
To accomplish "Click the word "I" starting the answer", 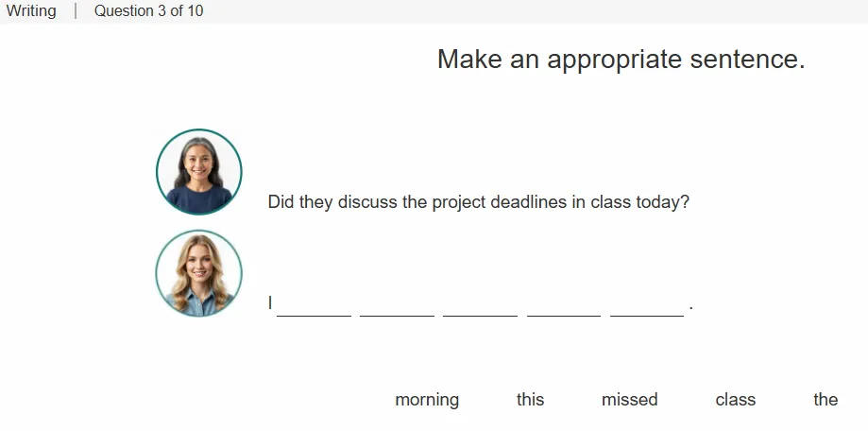I will click(x=270, y=303).
